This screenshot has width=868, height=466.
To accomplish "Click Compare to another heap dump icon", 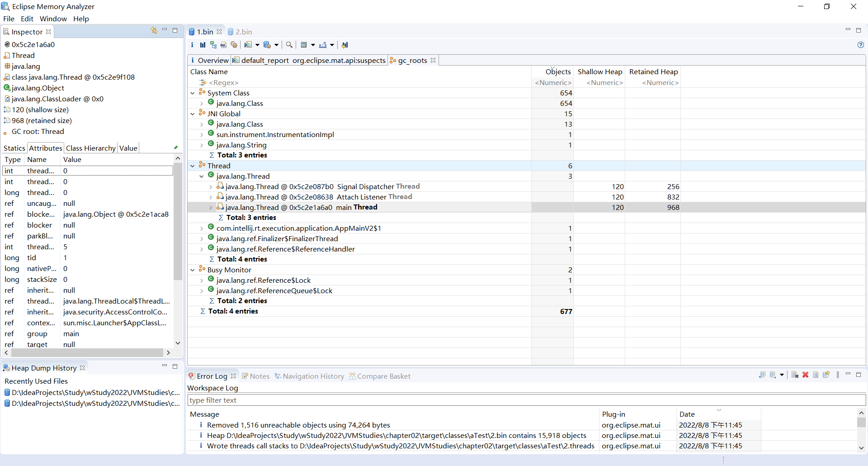I will pos(344,45).
